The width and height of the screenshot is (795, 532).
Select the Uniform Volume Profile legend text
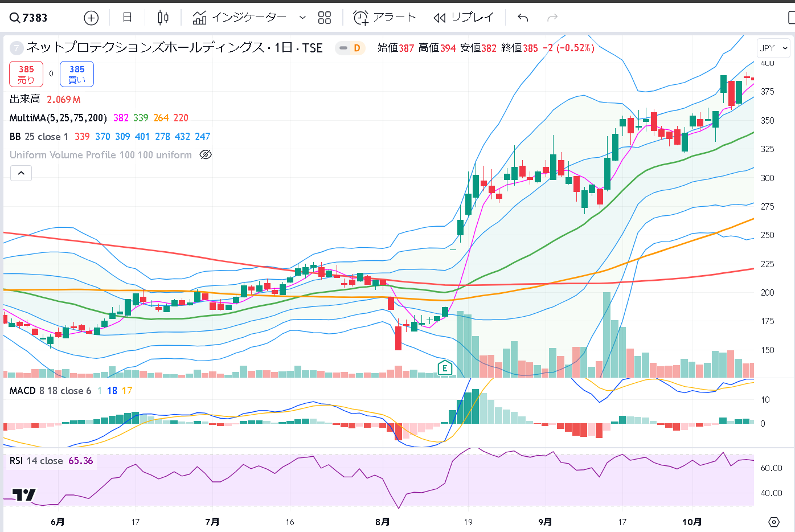point(101,155)
